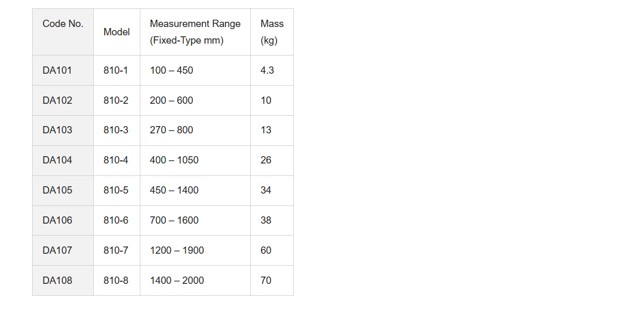Click model 810-1 cell
The height and width of the screenshot is (316, 644).
[x=117, y=70]
